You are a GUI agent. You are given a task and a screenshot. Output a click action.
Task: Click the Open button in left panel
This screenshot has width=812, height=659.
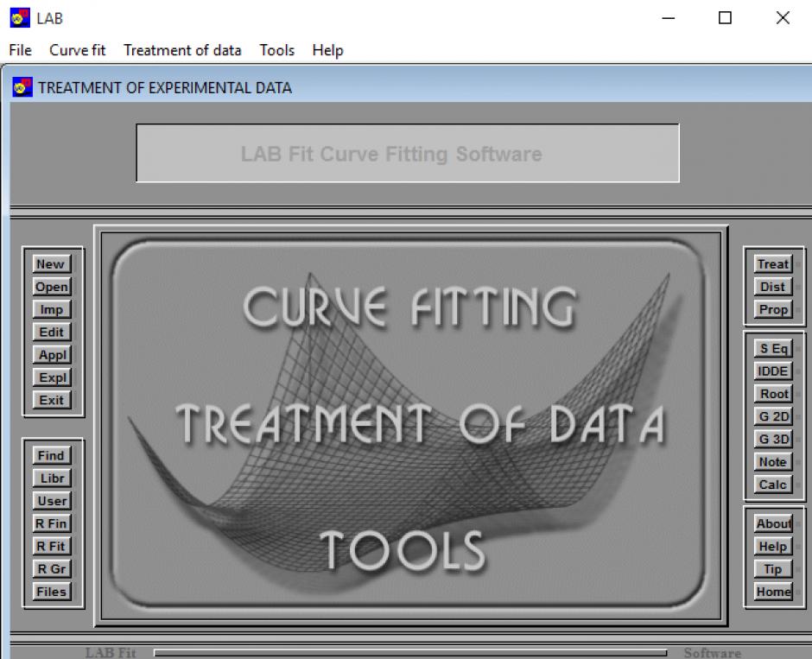(x=51, y=287)
